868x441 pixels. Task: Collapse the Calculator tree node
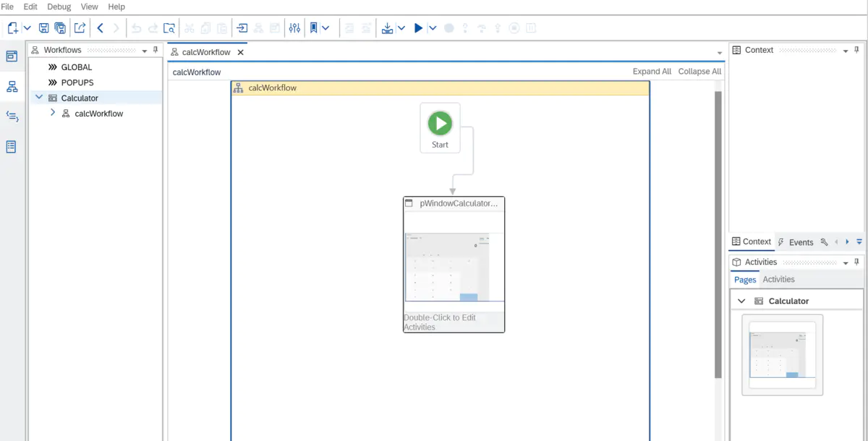tap(39, 97)
